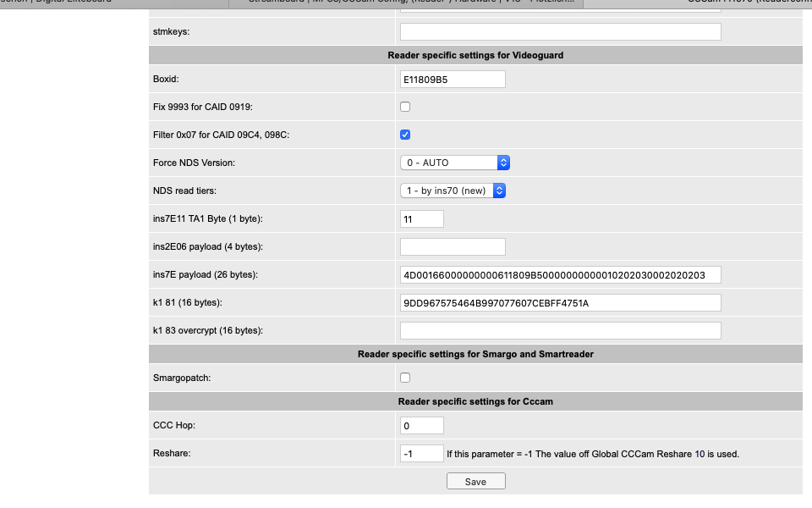
Task: Open the Force NDS Version dropdown
Action: (455, 163)
